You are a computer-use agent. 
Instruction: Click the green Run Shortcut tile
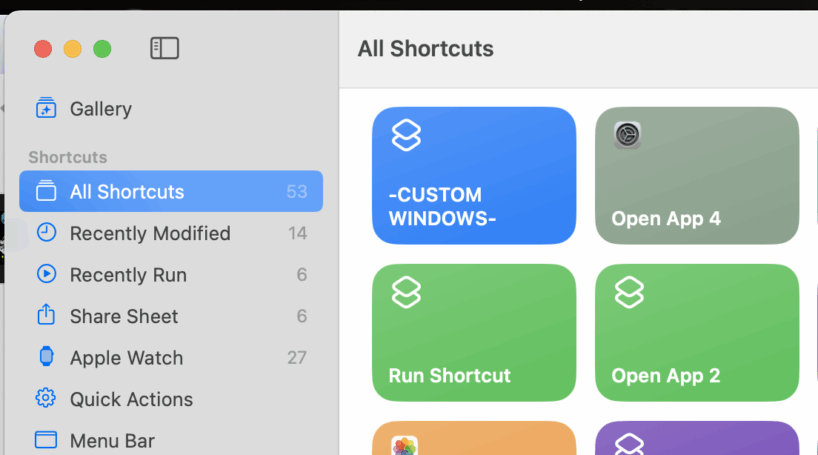click(474, 332)
